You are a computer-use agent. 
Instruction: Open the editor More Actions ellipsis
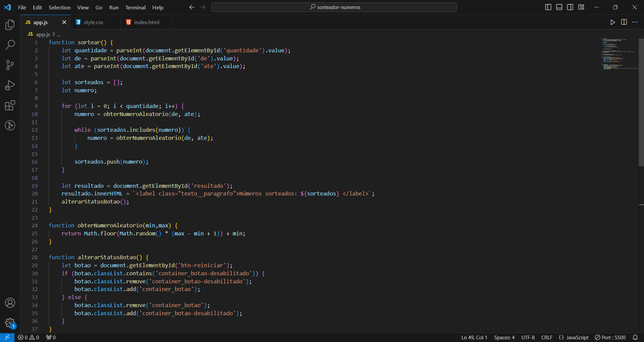[x=635, y=22]
